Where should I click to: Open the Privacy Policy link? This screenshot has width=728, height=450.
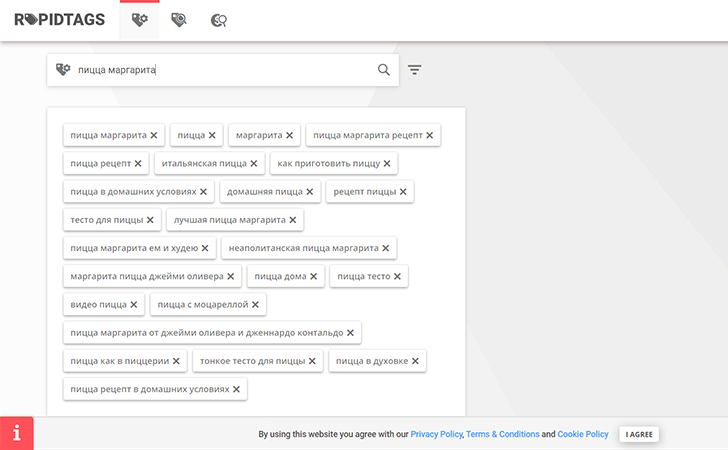436,435
